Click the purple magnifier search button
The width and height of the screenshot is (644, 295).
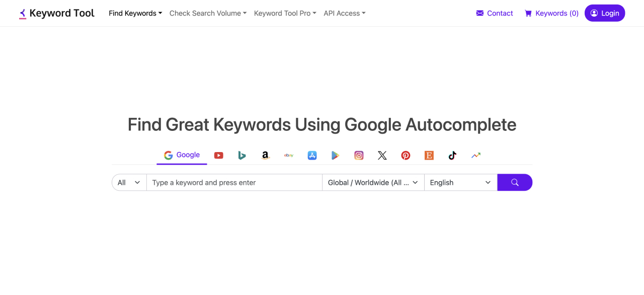(515, 182)
